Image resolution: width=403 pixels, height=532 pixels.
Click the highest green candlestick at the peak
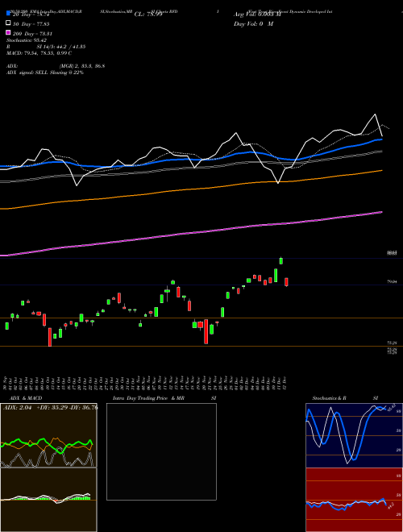click(x=280, y=260)
